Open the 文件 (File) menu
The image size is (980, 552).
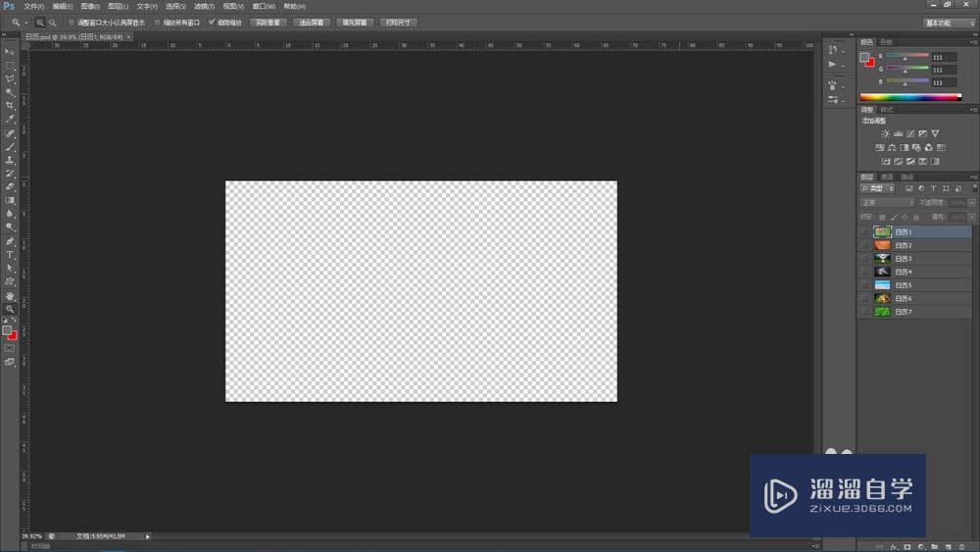pos(33,6)
